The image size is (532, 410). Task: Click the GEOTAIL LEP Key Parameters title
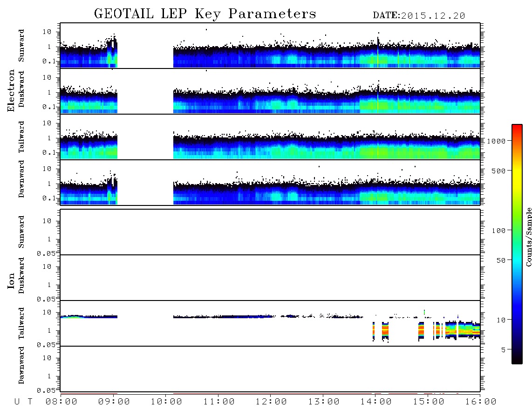[205, 14]
